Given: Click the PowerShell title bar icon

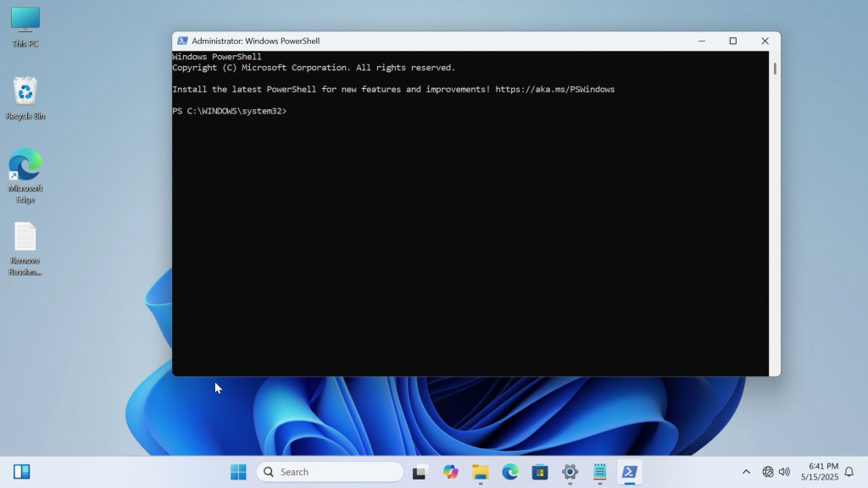Looking at the screenshot, I should pos(182,41).
